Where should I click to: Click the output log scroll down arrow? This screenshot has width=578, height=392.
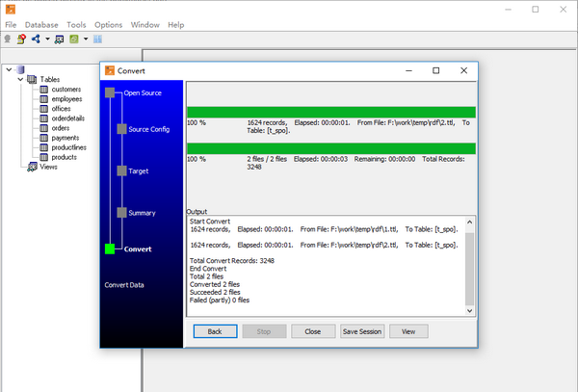coord(470,310)
